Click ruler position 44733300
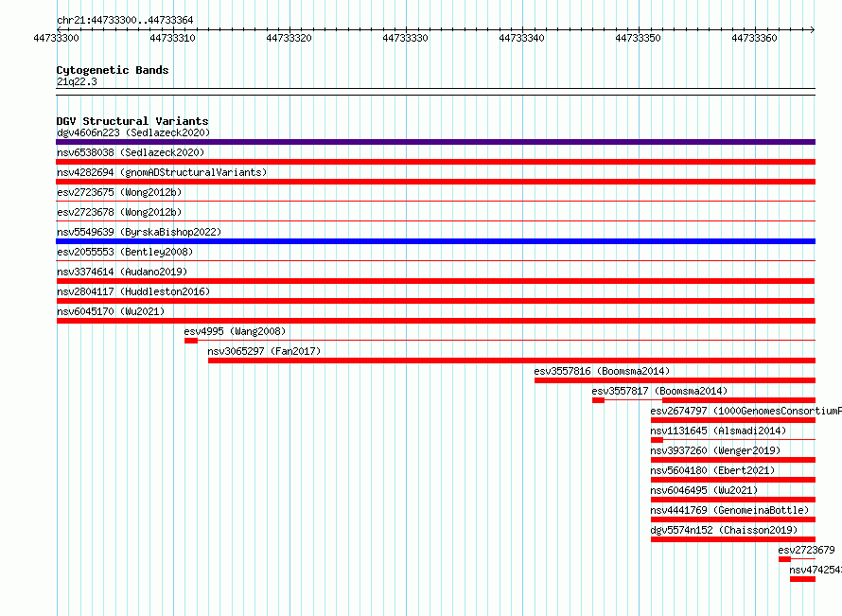 tap(57, 38)
